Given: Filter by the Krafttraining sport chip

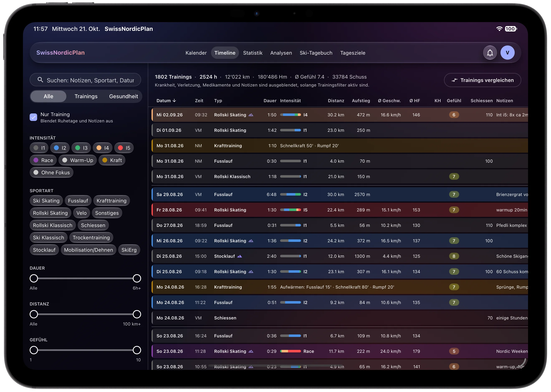Looking at the screenshot, I should [111, 201].
